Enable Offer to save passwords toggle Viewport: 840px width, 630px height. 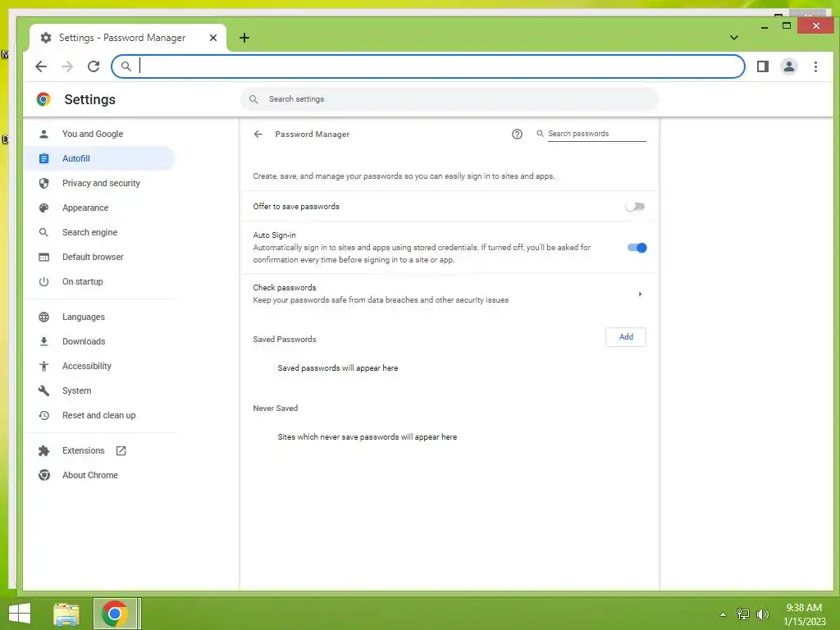[636, 206]
